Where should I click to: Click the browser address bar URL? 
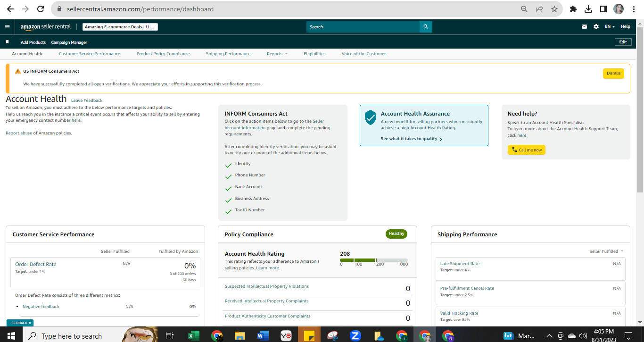coord(140,9)
